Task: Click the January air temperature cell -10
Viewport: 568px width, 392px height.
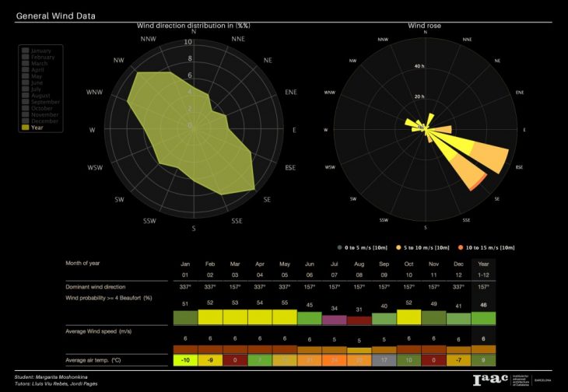Action: point(185,359)
